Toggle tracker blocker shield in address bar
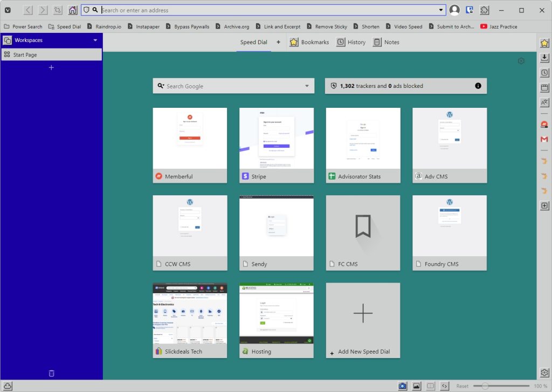Screen dimensions: 552x392 pos(86,10)
